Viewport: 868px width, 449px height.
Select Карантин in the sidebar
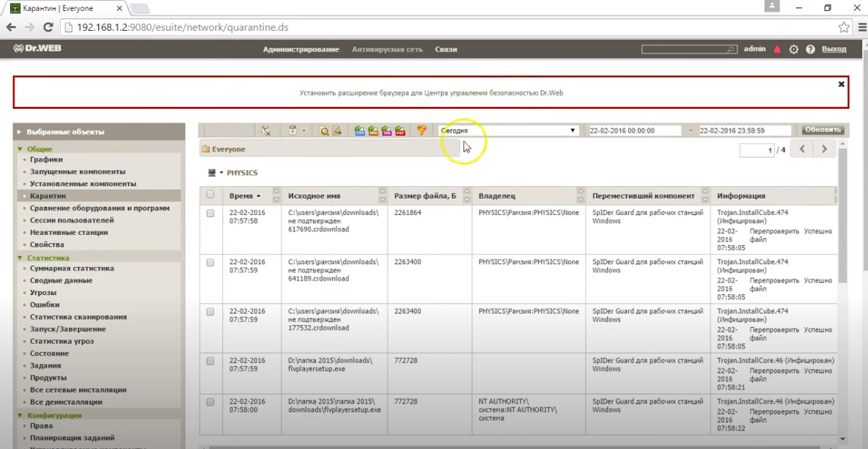coord(48,196)
